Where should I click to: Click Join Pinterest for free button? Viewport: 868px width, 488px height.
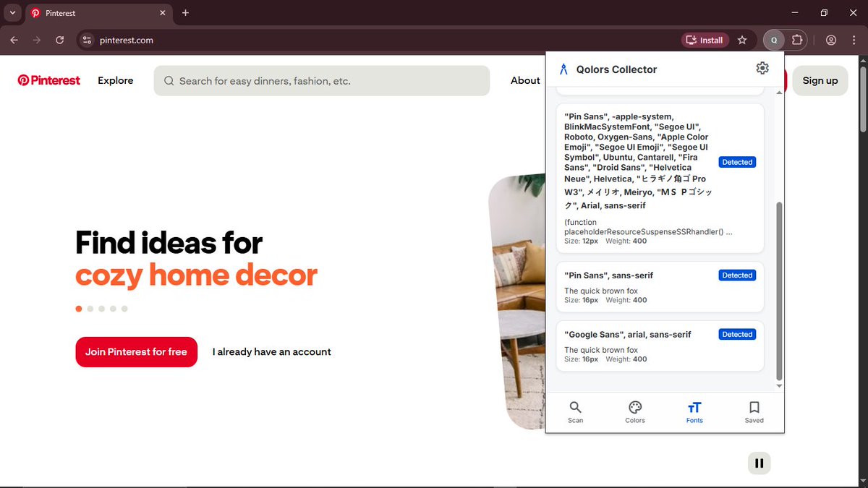point(136,352)
